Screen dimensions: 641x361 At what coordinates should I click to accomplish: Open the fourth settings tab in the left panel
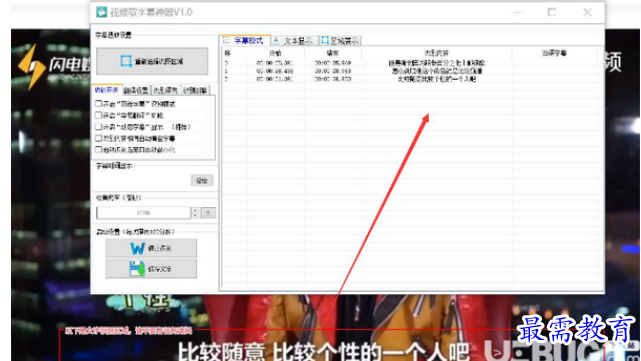[x=195, y=90]
